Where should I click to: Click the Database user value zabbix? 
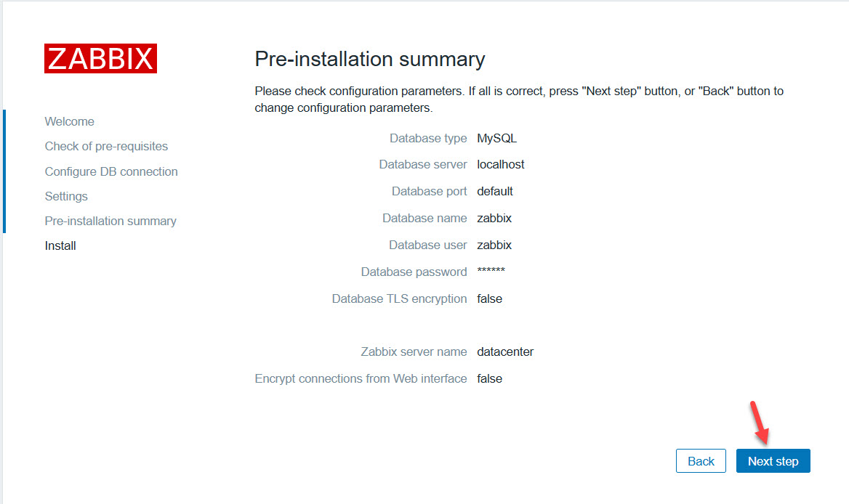click(x=494, y=245)
